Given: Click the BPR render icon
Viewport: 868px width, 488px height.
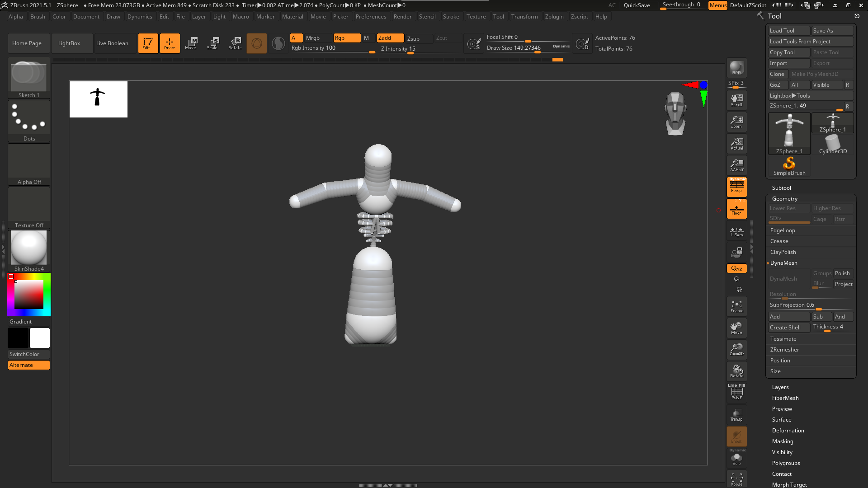Looking at the screenshot, I should pos(736,68).
